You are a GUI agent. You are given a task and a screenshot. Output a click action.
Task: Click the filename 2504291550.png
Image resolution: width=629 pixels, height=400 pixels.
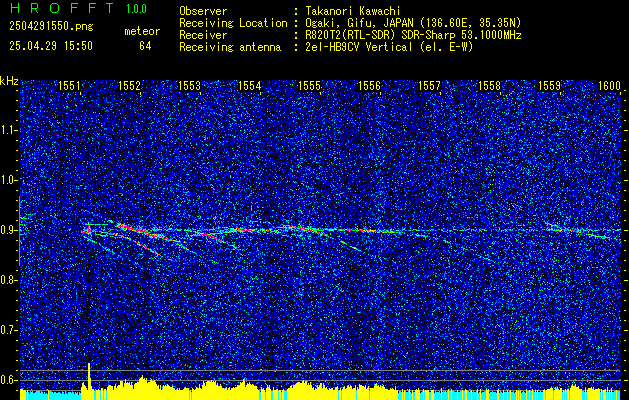[51, 27]
